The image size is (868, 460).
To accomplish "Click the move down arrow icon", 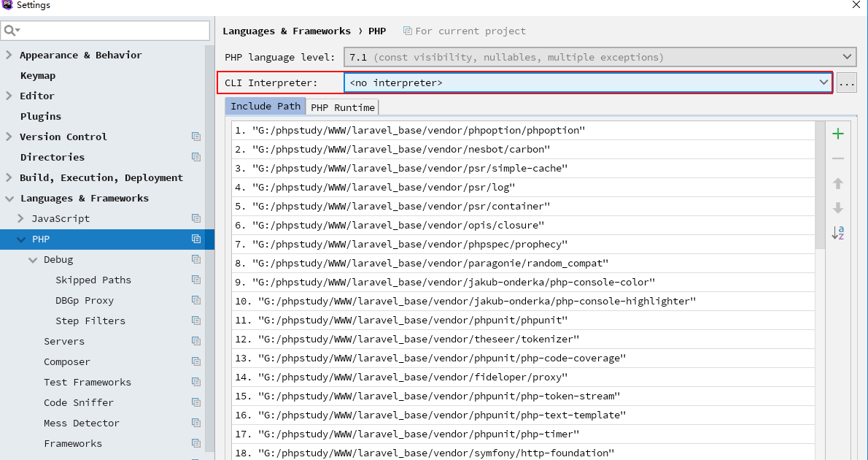I will (838, 208).
